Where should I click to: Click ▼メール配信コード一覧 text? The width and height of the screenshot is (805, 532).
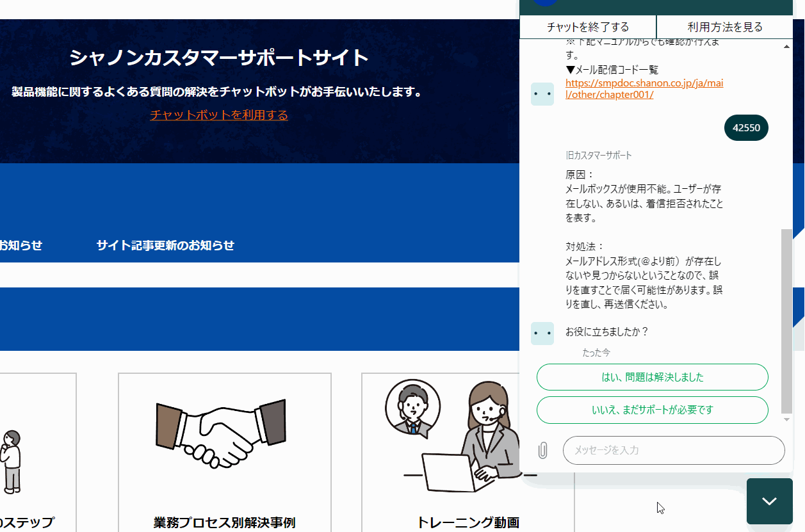point(612,70)
